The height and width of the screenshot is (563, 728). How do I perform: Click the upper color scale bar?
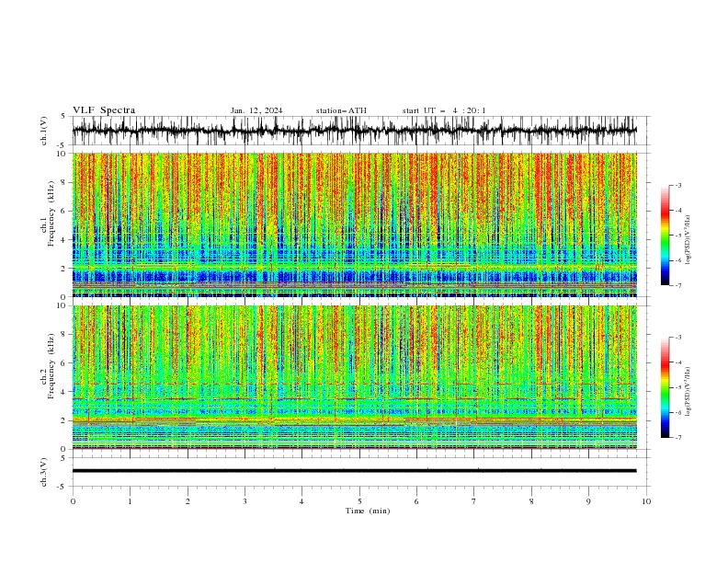click(x=665, y=236)
